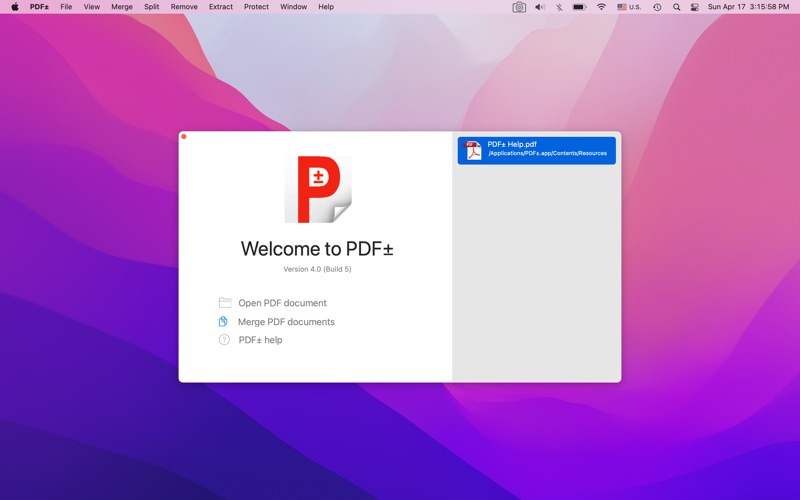The image size is (800, 500).
Task: Select PDF± Help.pdf recent document name
Action: coord(512,144)
